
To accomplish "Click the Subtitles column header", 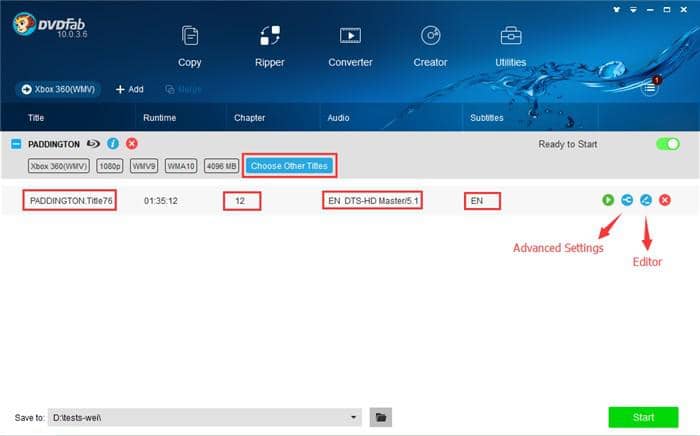I will [487, 118].
